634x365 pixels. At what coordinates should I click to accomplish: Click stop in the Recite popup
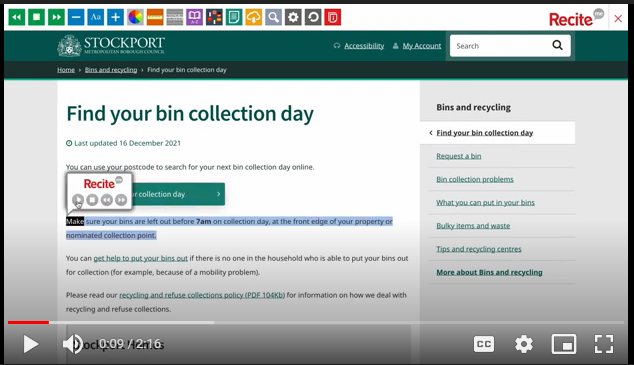[x=92, y=200]
